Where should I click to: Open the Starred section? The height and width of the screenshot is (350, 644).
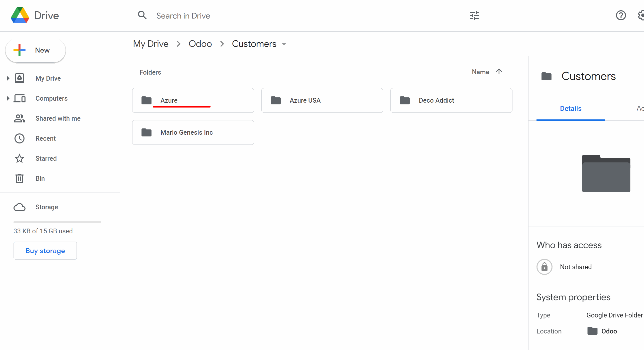click(46, 158)
